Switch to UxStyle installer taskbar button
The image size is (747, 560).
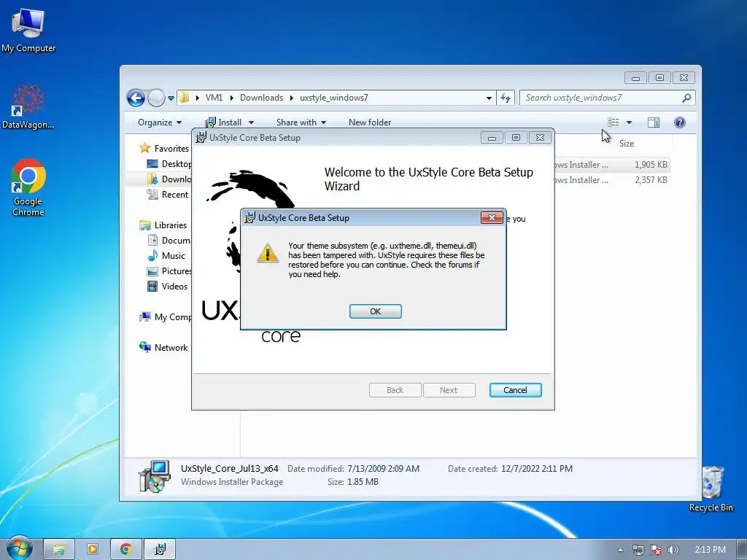(160, 550)
